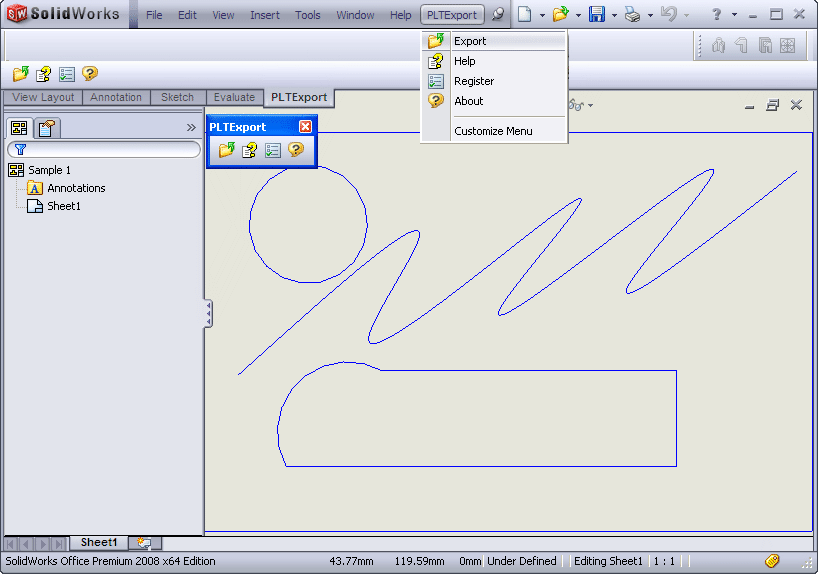Screen dimensions: 818x574
Task: Click Export icon in floating PLTExport toolbar
Action: tap(226, 150)
